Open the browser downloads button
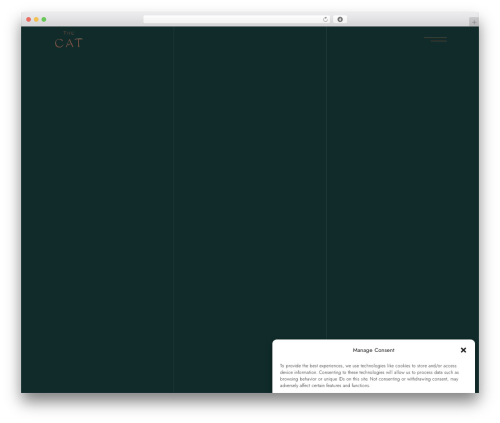This screenshot has width=500, height=423. pos(340,19)
